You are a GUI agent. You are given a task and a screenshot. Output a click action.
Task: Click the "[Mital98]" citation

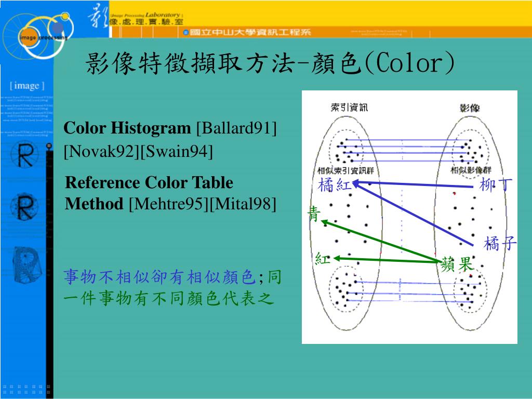point(243,204)
